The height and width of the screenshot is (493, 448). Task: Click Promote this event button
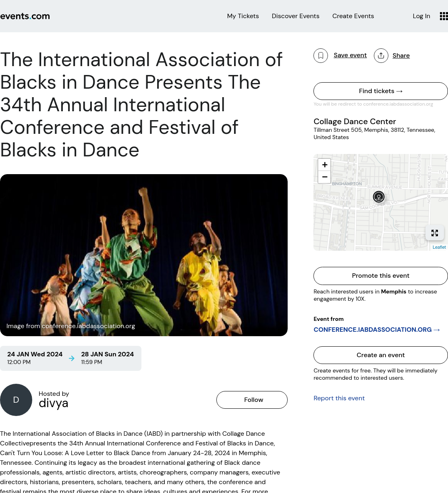[x=381, y=276]
